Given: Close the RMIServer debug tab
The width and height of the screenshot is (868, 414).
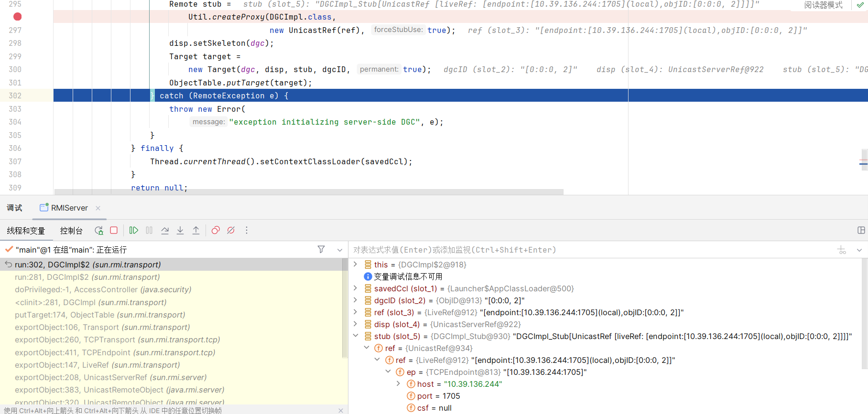Looking at the screenshot, I should point(98,208).
